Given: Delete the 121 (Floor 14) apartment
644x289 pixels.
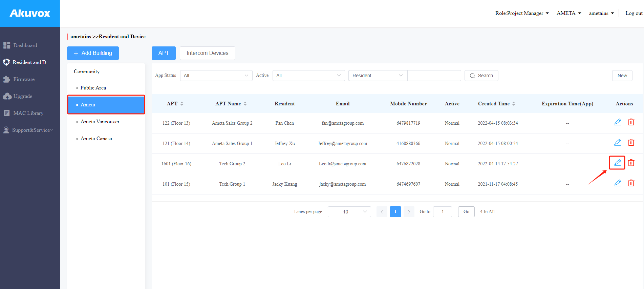Looking at the screenshot, I should click(631, 142).
